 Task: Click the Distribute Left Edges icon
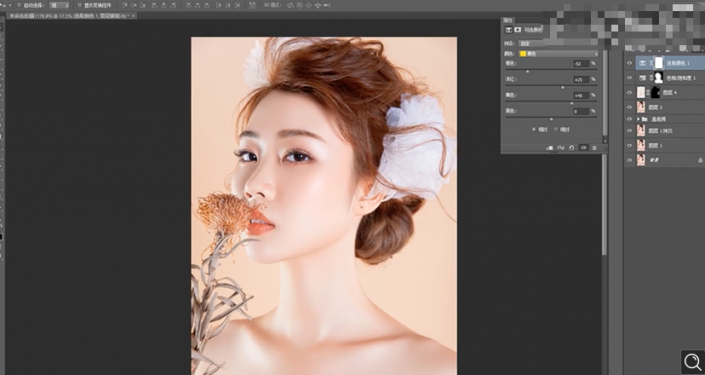click(x=219, y=5)
